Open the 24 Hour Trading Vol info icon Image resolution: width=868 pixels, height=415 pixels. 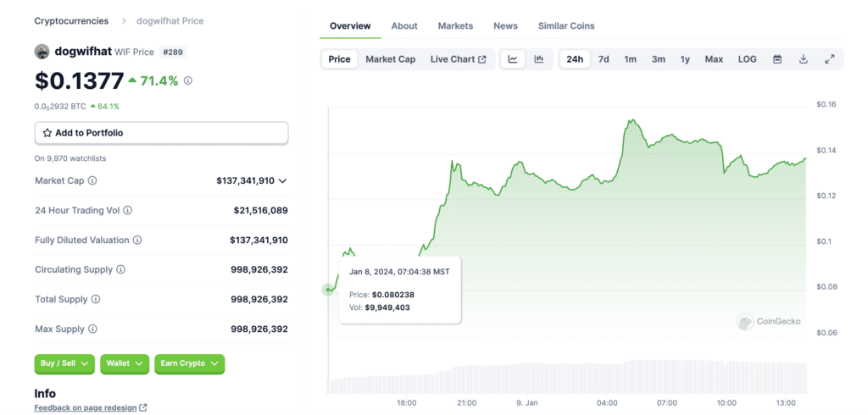pos(127,210)
